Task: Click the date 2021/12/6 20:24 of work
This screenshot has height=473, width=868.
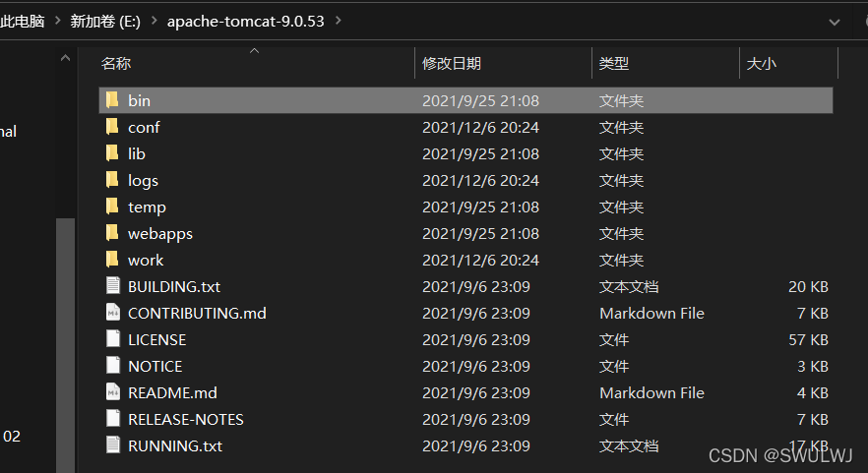Action: coord(480,260)
